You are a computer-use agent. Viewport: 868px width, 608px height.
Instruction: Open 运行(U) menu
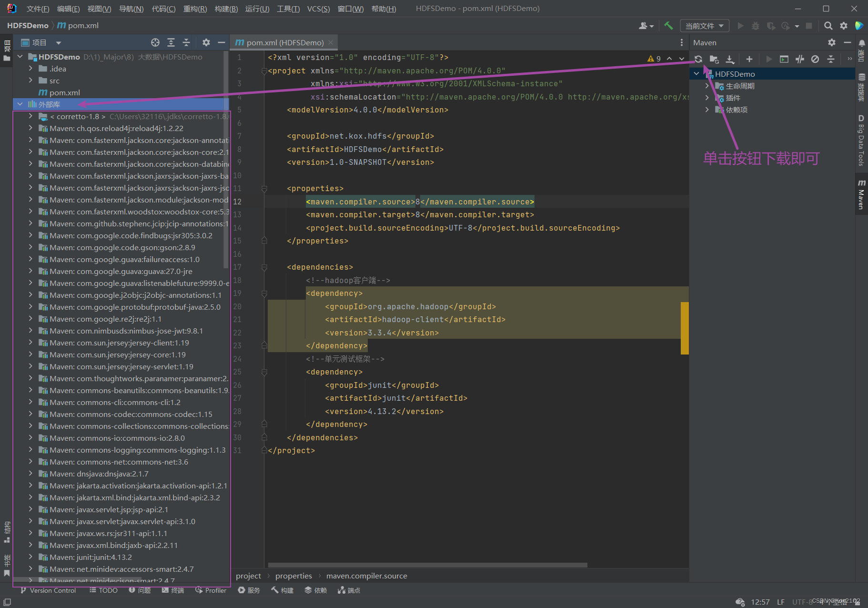coord(257,9)
